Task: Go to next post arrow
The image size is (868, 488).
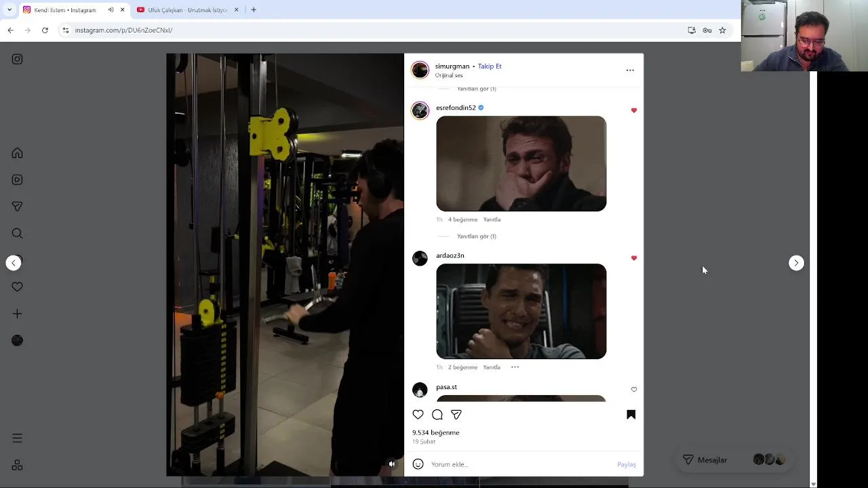Action: point(796,263)
